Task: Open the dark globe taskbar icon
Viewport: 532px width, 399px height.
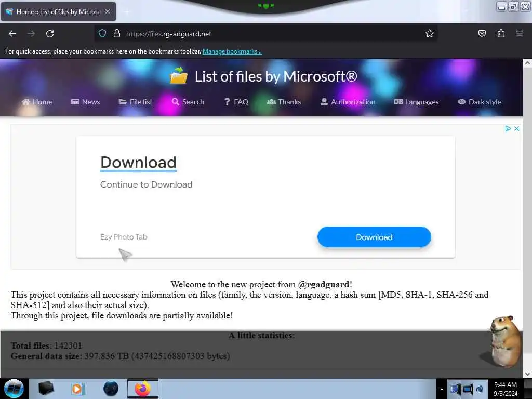Action: [x=111, y=389]
